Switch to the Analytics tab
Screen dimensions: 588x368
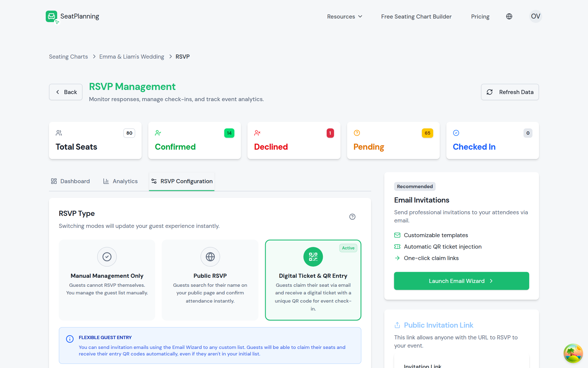(120, 181)
